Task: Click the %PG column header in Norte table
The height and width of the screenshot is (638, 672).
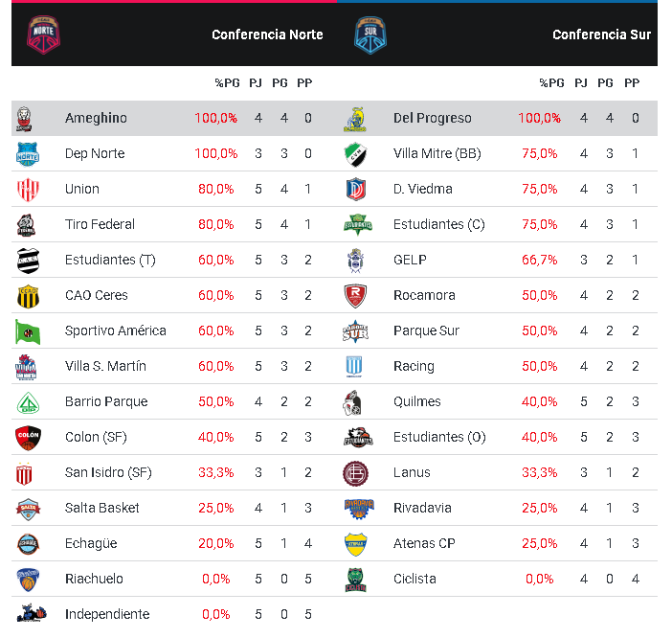Action: click(226, 83)
